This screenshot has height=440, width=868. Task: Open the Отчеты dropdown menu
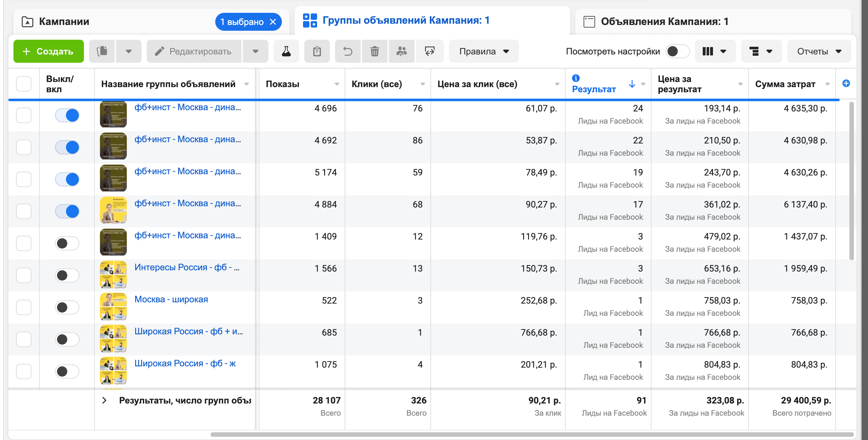click(x=819, y=51)
